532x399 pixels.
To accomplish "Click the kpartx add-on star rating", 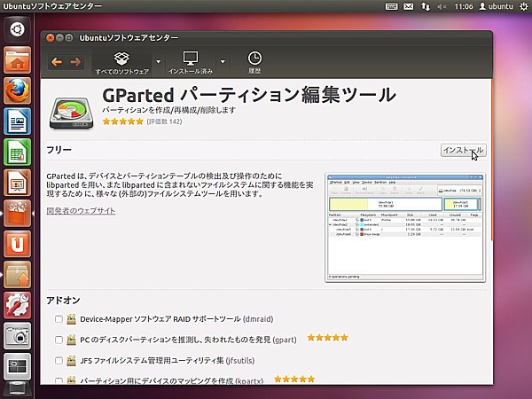I will [294, 379].
